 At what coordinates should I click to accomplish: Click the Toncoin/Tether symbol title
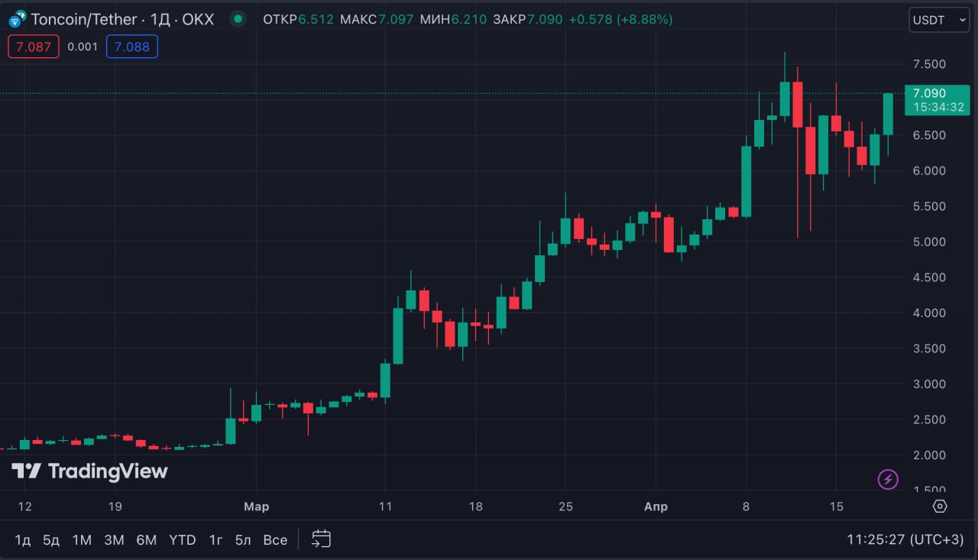click(84, 19)
